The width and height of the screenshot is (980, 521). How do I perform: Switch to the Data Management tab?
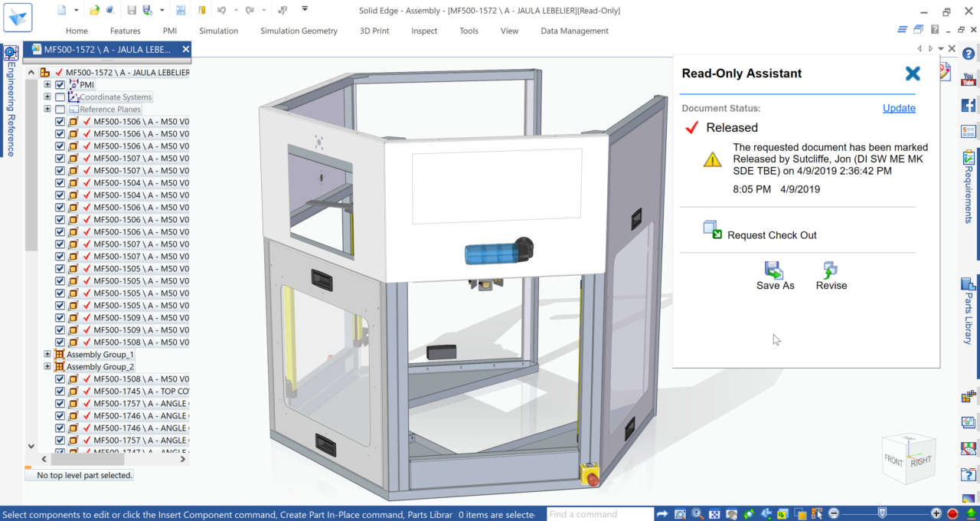574,31
